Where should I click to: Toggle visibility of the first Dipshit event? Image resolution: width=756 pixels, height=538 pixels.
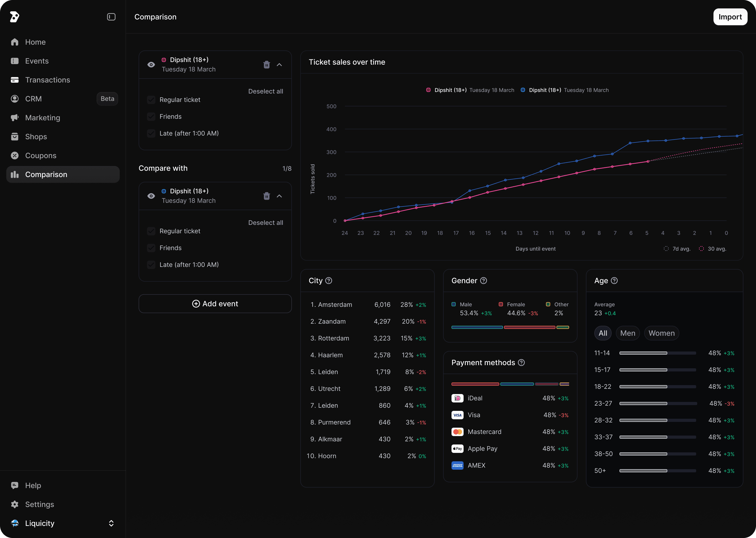pos(151,65)
